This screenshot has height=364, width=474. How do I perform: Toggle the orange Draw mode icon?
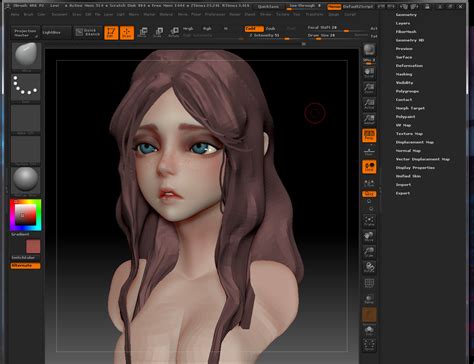pyautogui.click(x=127, y=33)
